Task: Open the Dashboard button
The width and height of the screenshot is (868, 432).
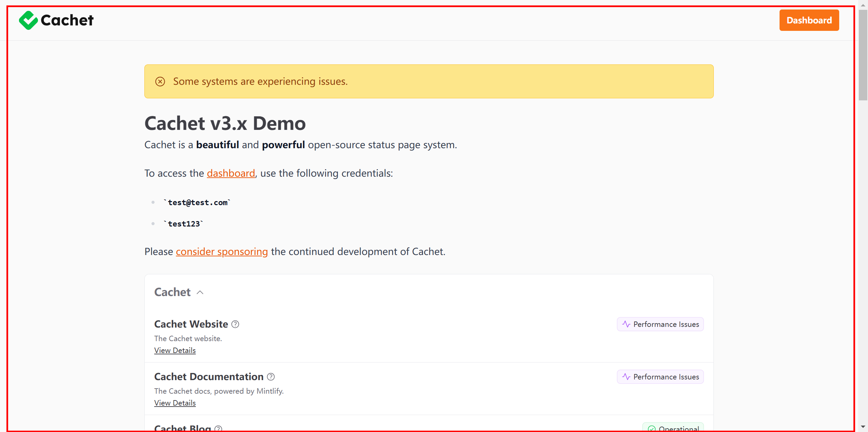Action: pos(809,20)
